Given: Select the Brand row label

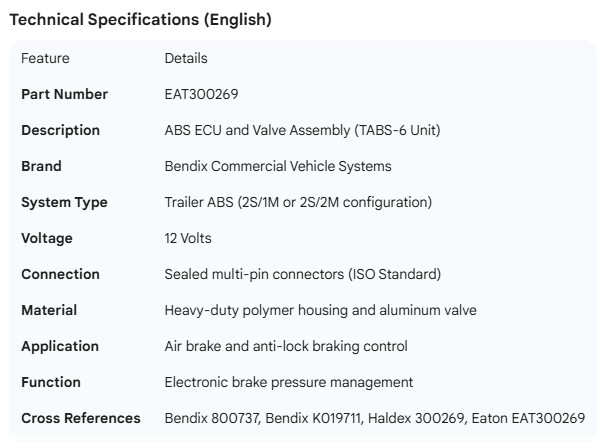Looking at the screenshot, I should (41, 166).
